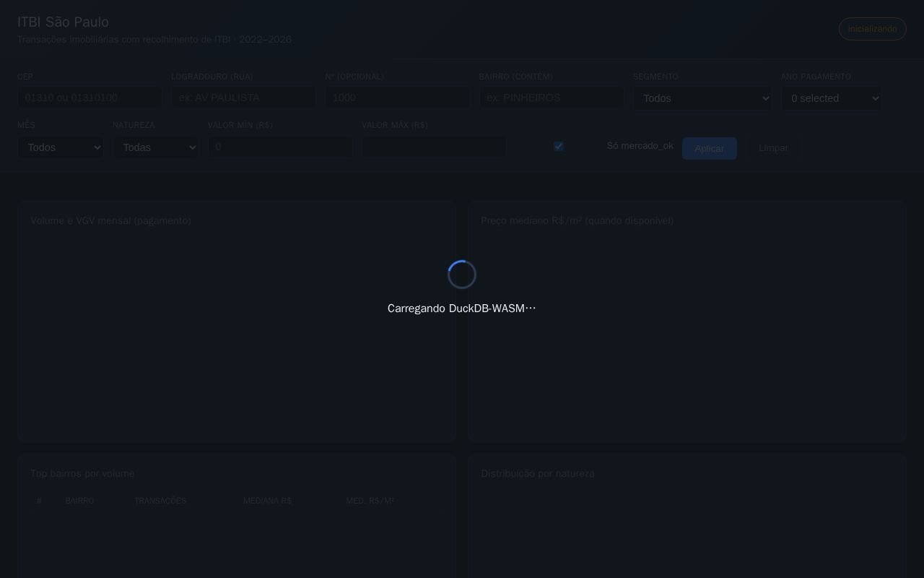Click the # column header
The width and height of the screenshot is (924, 578).
pos(39,501)
